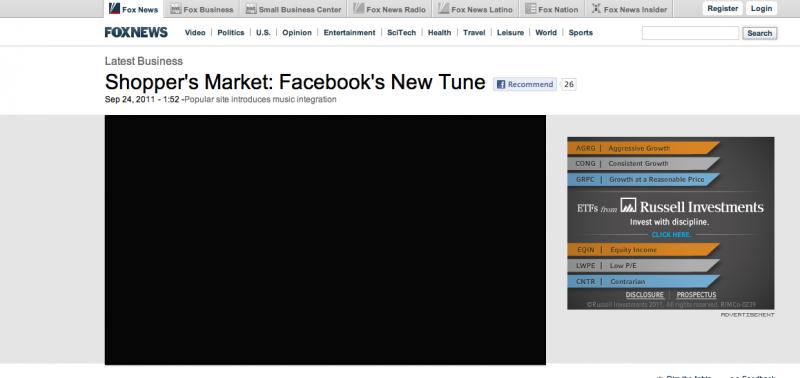This screenshot has width=800, height=378.
Task: Click the Fox News Radio tab icon
Action: point(359,9)
